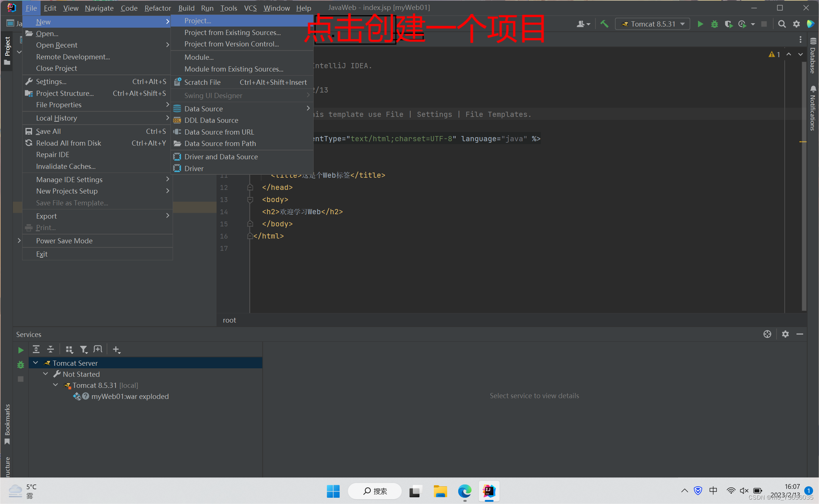Viewport: 819px width, 504px height.
Task: Open Search Everywhere magnifier icon
Action: pos(781,24)
